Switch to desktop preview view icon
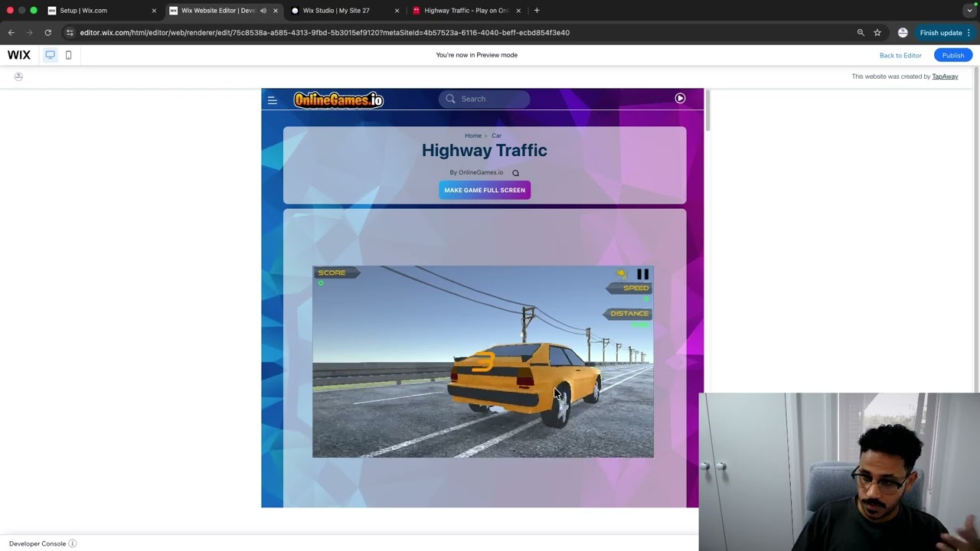Screen dimensions: 980x551 50,55
